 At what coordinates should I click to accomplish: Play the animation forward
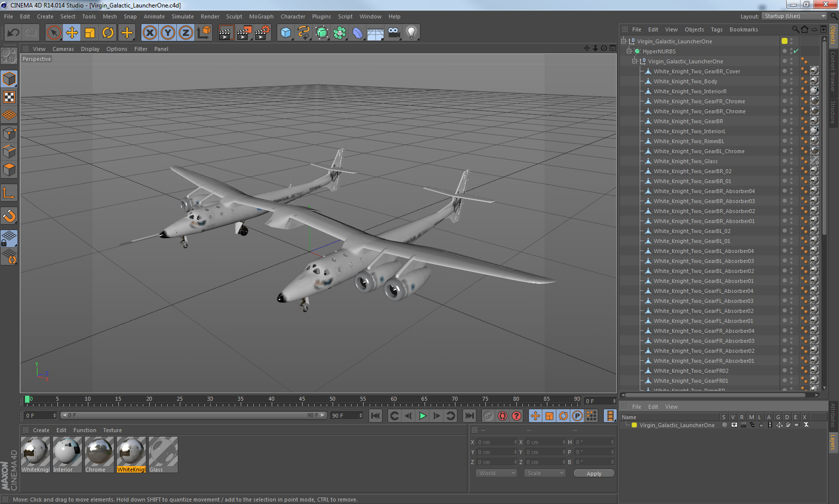coord(422,416)
